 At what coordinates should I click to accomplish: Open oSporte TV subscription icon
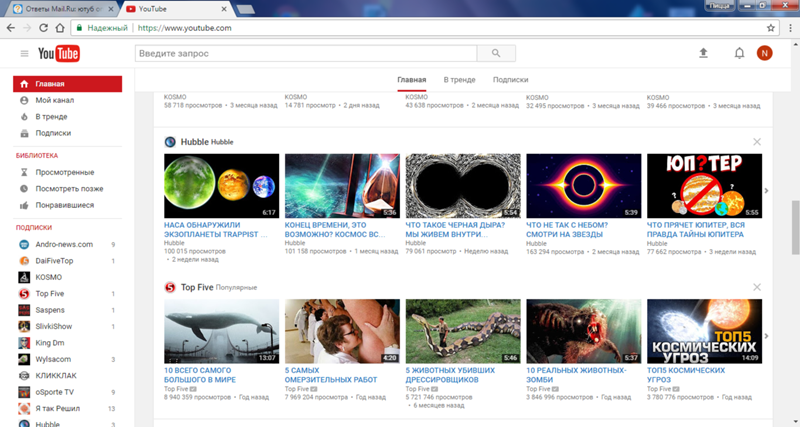24,392
